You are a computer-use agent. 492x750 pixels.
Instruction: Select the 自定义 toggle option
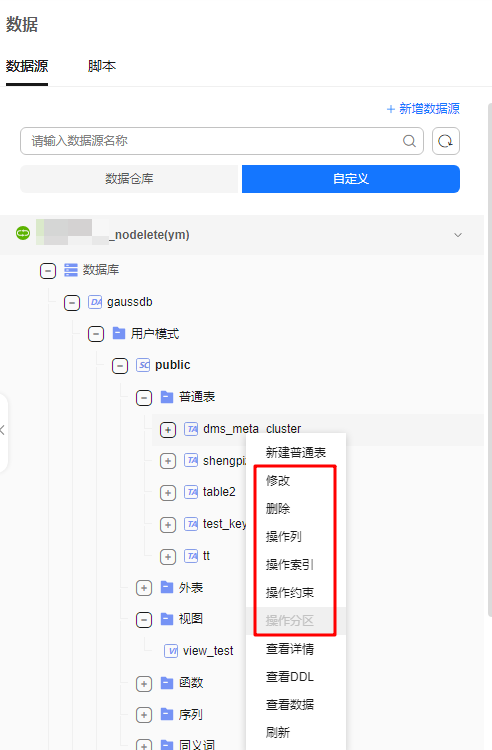351,179
